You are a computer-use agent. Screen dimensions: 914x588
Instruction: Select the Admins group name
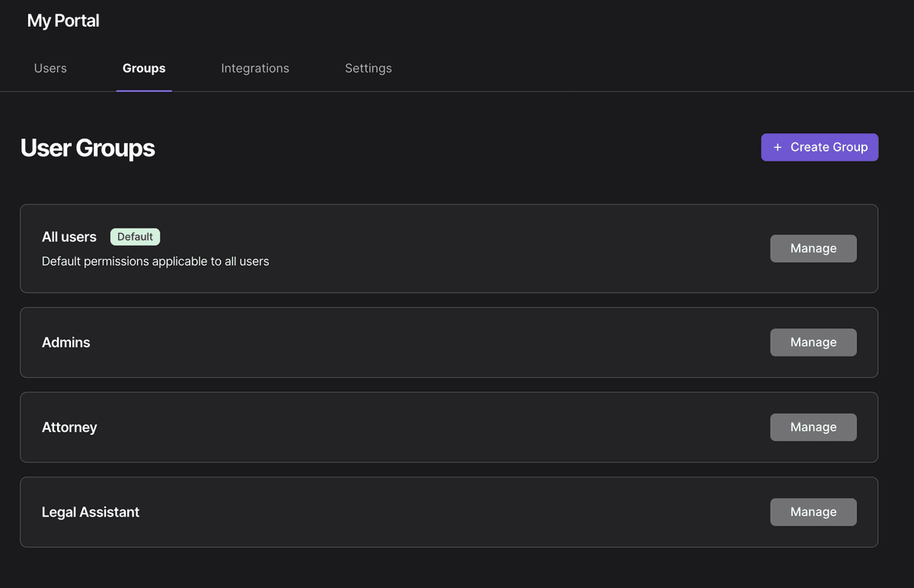[x=66, y=343]
